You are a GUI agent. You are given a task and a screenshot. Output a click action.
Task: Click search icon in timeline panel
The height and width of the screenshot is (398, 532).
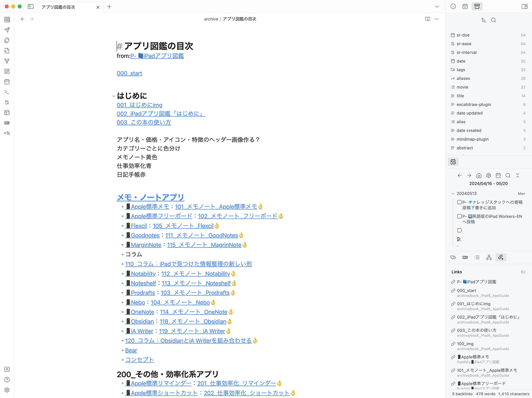coord(508,175)
